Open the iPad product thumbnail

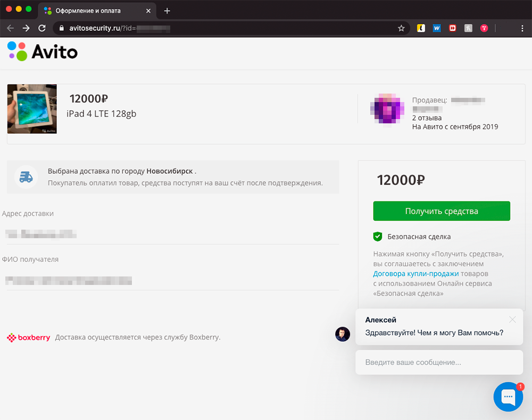coord(32,109)
